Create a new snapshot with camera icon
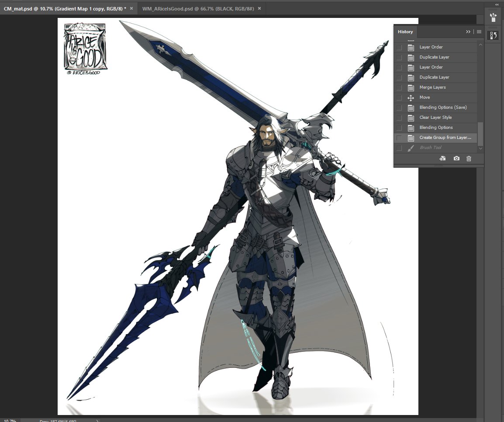The width and height of the screenshot is (504, 422). coord(456,159)
